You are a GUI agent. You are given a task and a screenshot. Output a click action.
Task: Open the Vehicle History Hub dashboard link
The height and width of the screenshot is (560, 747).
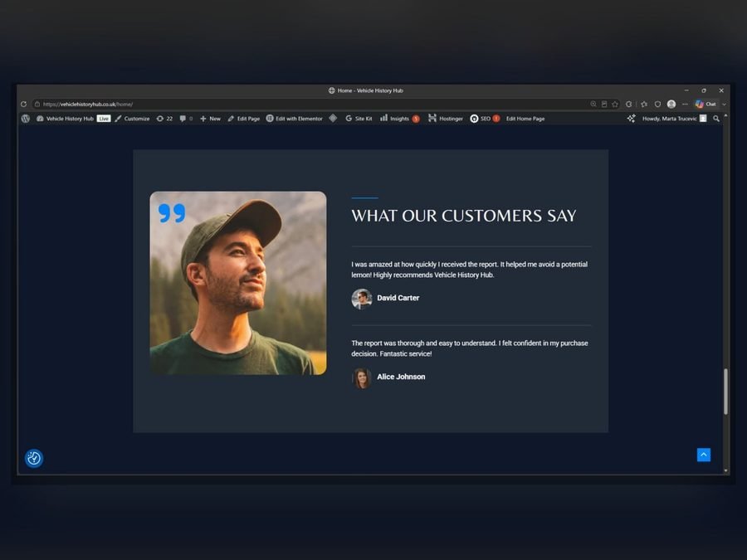pyautogui.click(x=65, y=119)
